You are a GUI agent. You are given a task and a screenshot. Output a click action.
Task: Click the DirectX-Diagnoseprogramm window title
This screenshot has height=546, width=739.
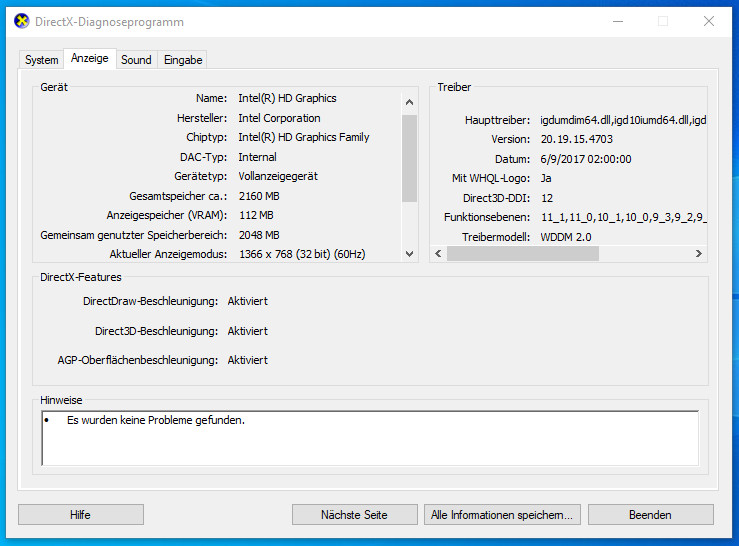point(109,22)
